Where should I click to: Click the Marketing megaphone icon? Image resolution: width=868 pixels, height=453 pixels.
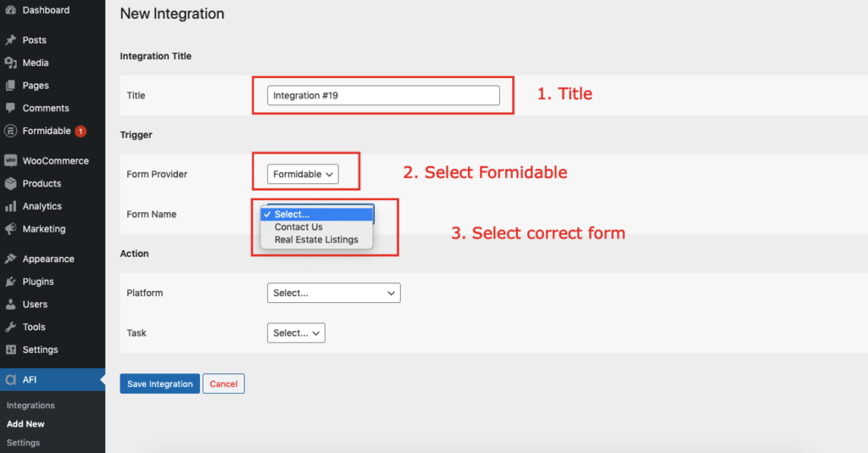[10, 229]
